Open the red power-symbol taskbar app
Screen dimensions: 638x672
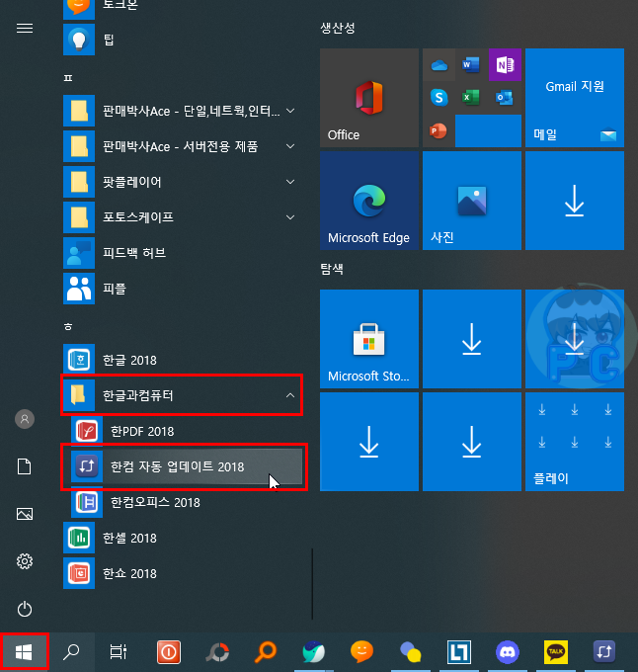click(x=168, y=652)
